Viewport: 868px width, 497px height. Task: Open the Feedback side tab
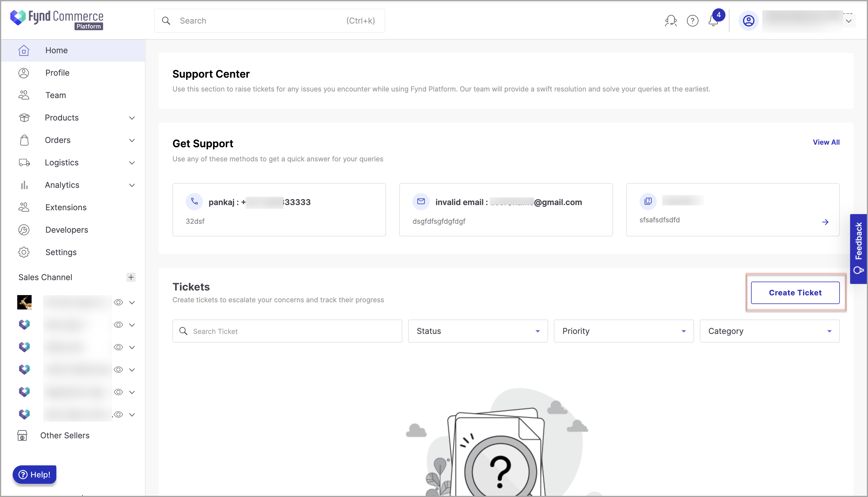click(859, 249)
